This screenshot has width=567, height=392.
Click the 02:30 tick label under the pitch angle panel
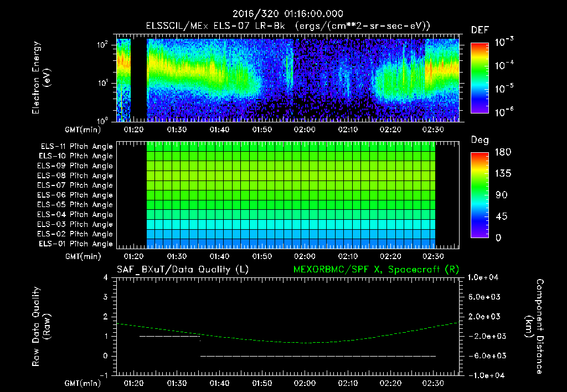pos(433,257)
